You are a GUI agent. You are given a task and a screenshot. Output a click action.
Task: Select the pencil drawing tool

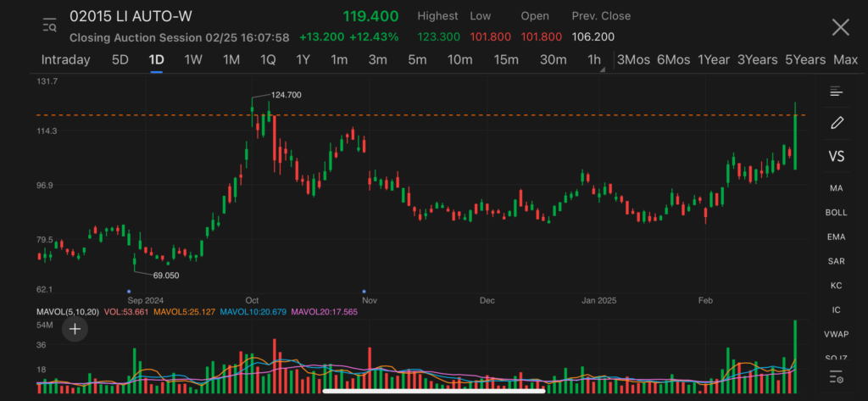click(x=837, y=122)
